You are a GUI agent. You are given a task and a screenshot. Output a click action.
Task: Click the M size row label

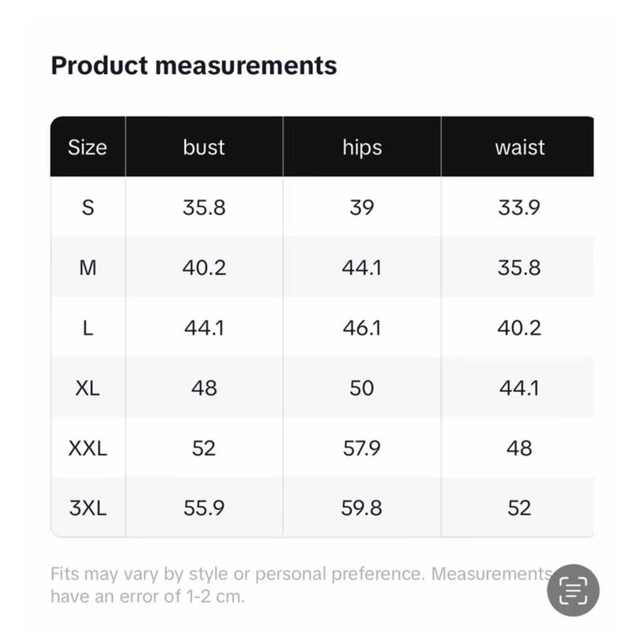pos(88,268)
